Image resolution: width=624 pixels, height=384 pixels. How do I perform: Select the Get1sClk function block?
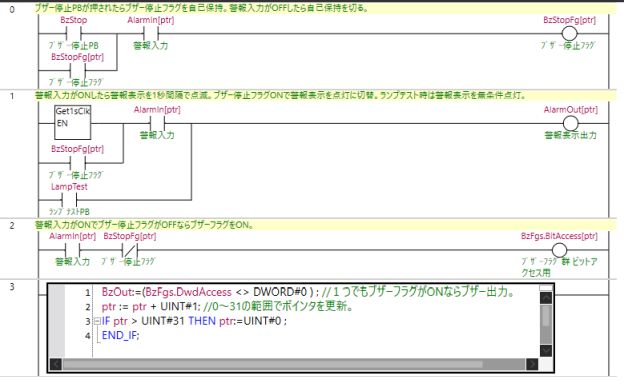(72, 122)
